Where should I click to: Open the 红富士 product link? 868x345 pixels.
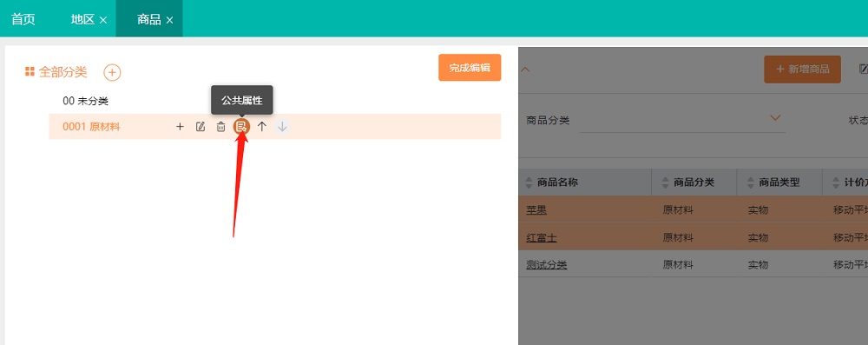tap(542, 238)
